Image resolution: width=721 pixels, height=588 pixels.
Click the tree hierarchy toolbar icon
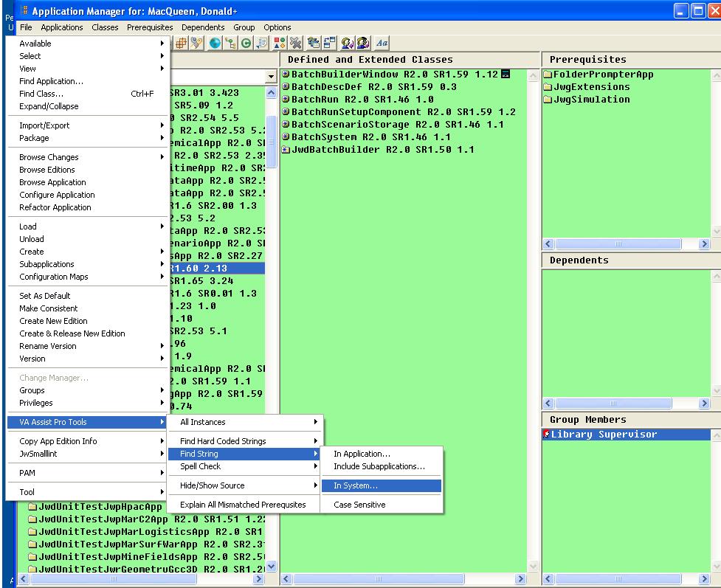point(230,43)
